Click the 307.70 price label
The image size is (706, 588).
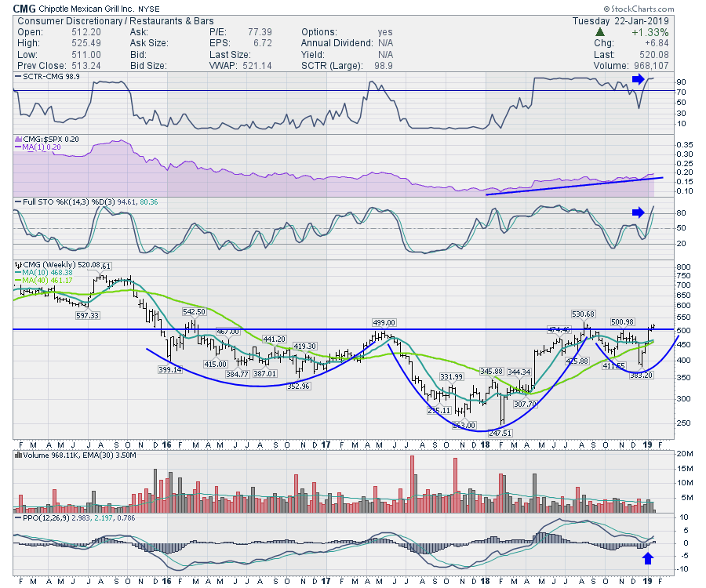(x=526, y=405)
